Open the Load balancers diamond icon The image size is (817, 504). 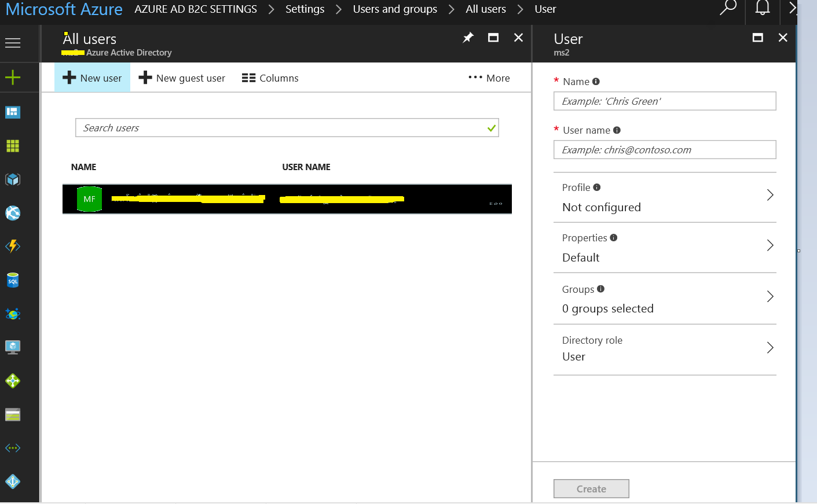tap(13, 381)
